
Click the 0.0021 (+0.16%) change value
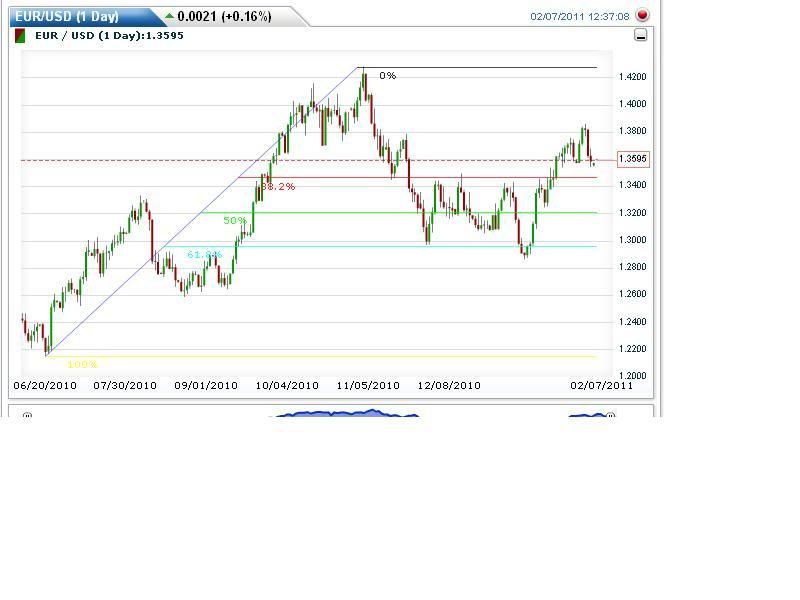[224, 16]
